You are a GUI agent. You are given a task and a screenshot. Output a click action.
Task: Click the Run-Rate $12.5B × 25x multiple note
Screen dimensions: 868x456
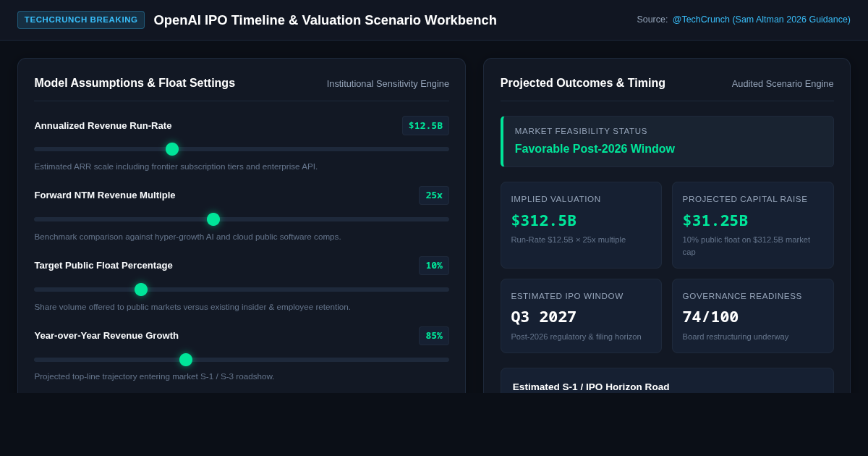[x=569, y=240]
